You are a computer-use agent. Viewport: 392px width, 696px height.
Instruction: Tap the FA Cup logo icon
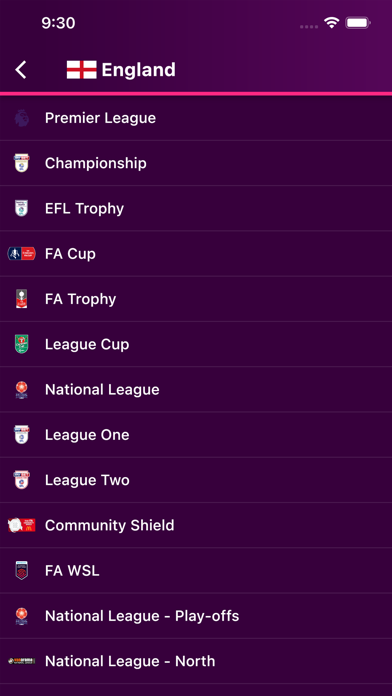click(21, 254)
